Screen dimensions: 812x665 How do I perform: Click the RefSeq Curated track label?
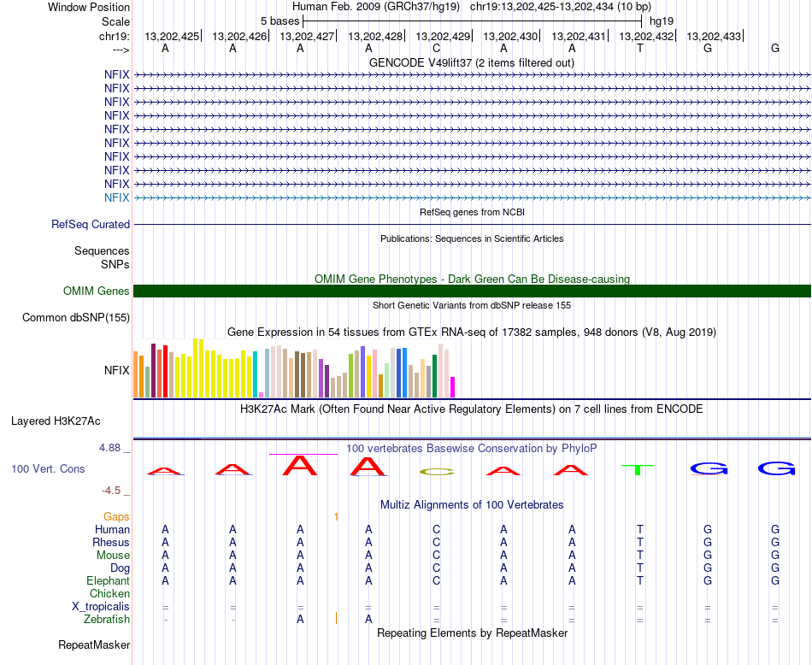coord(91,224)
